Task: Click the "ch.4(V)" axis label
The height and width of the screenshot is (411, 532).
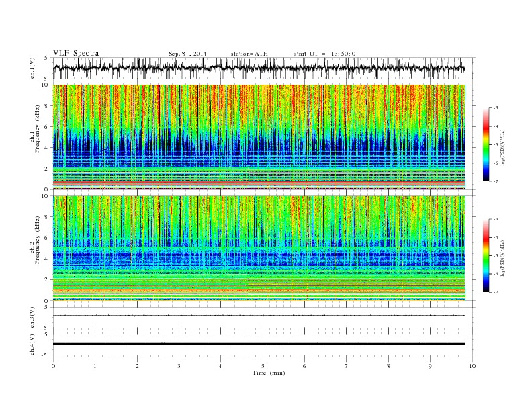Action: pyautogui.click(x=32, y=345)
